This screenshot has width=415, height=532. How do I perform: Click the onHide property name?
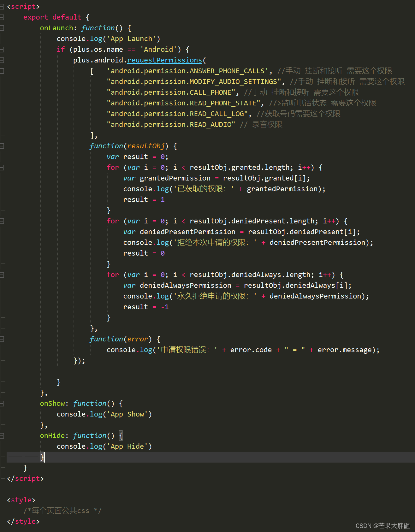[52, 435]
